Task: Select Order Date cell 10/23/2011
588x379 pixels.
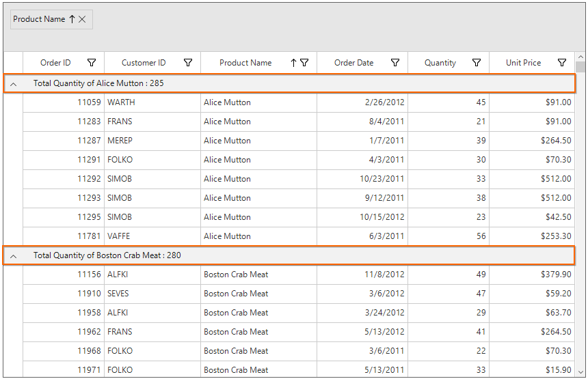Action: (362, 179)
